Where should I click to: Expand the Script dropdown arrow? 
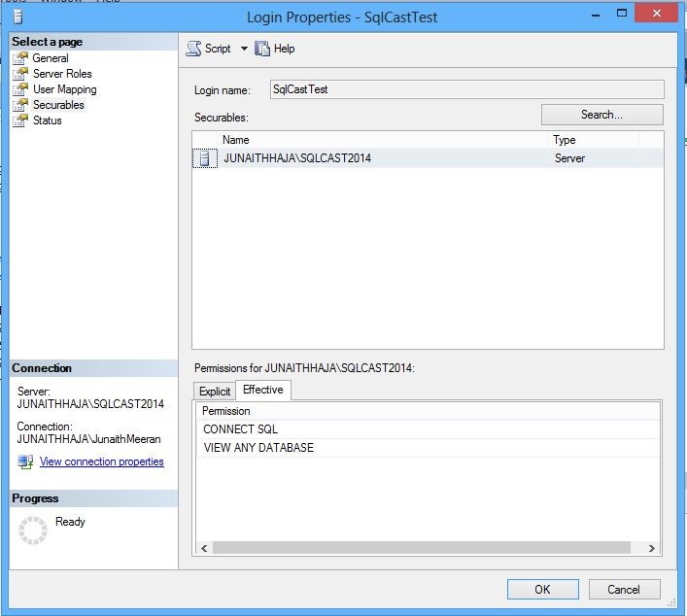pyautogui.click(x=244, y=49)
